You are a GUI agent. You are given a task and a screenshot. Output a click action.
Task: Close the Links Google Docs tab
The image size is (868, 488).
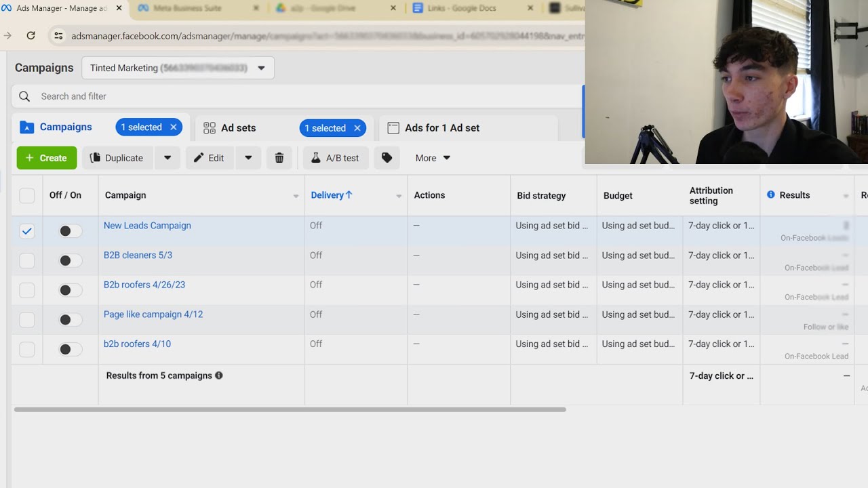[x=531, y=8]
